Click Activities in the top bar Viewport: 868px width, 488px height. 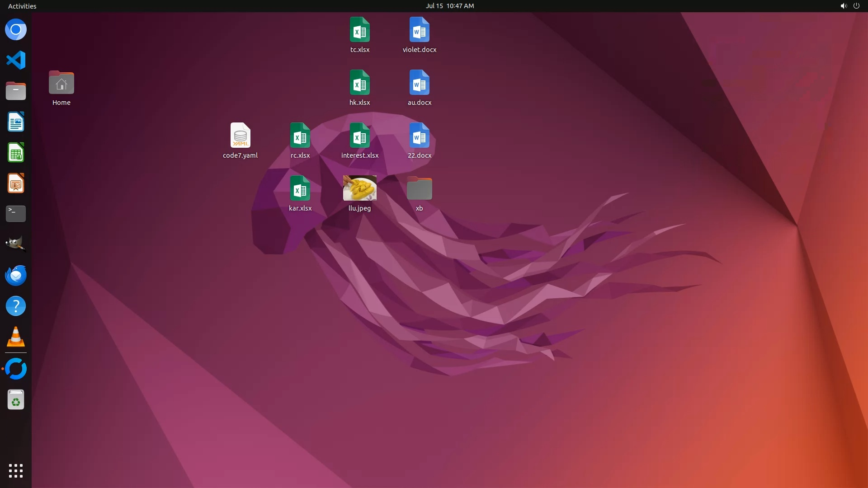click(x=22, y=6)
